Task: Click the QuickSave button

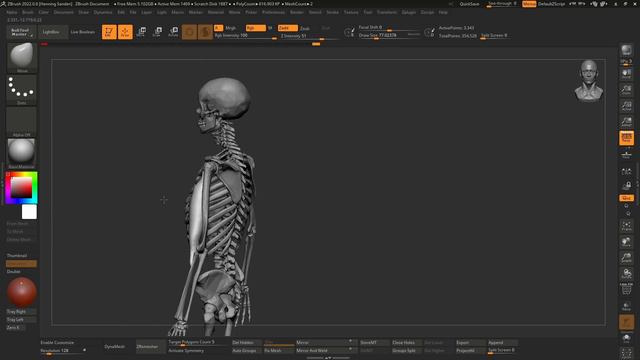Action: click(x=469, y=4)
